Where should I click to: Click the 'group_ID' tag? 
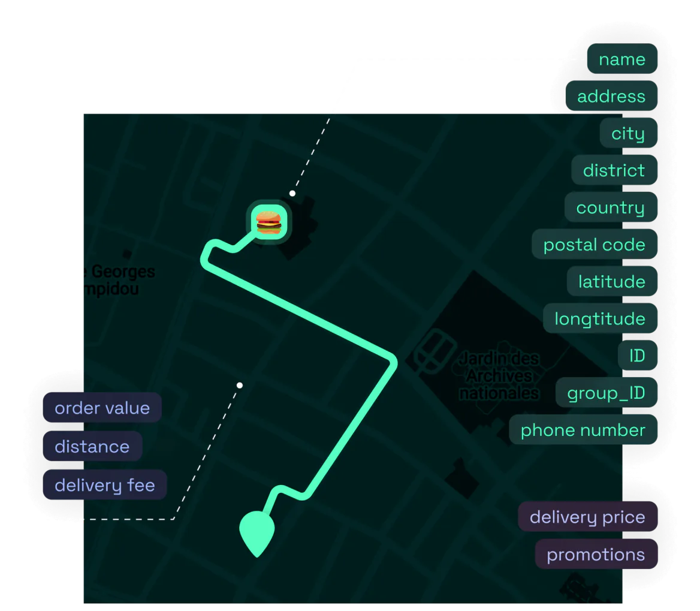[x=607, y=393]
